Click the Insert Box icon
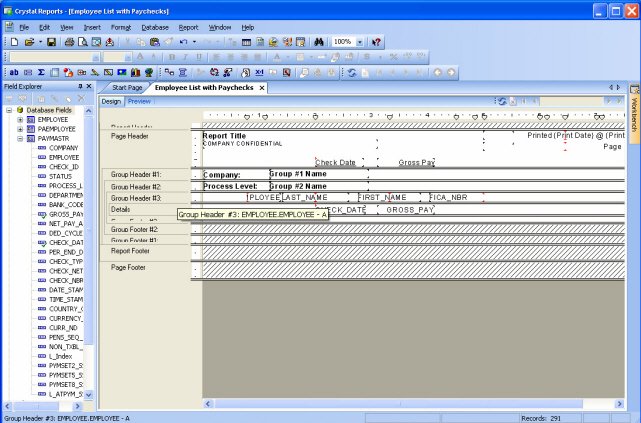 click(x=108, y=72)
